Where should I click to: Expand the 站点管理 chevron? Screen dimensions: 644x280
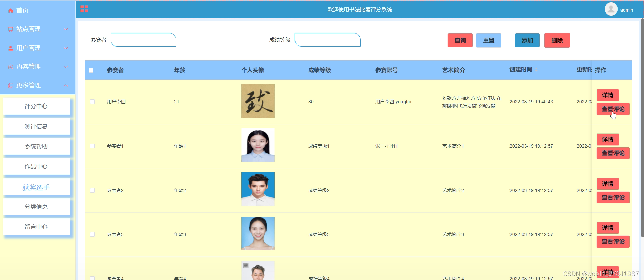(66, 29)
